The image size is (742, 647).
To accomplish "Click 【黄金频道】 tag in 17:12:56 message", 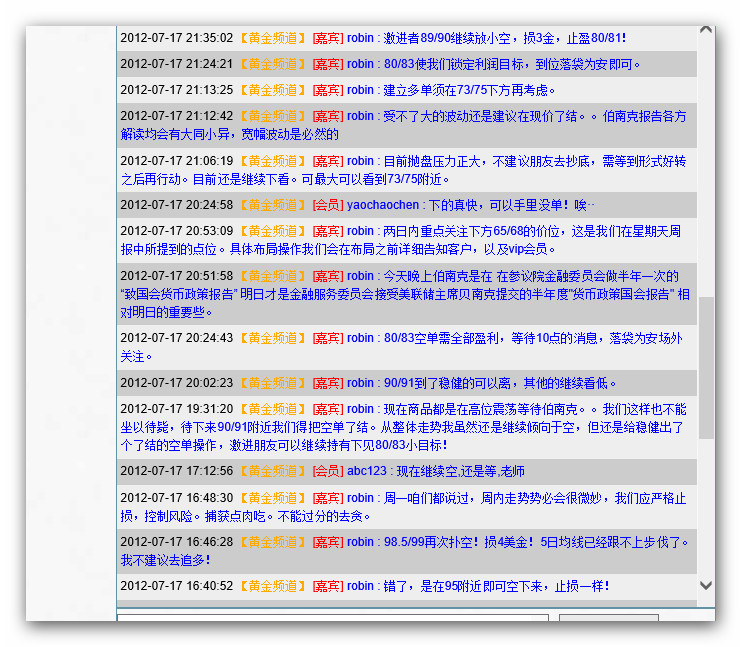I will tap(273, 471).
